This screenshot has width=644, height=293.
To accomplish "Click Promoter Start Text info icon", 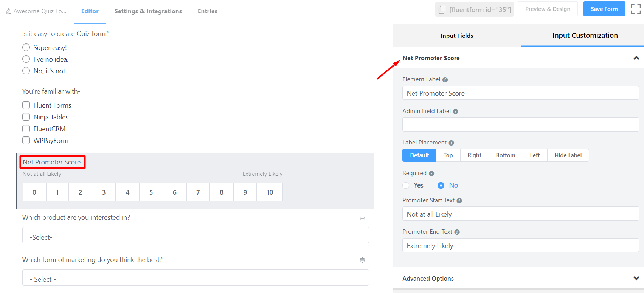I will pos(459,201).
